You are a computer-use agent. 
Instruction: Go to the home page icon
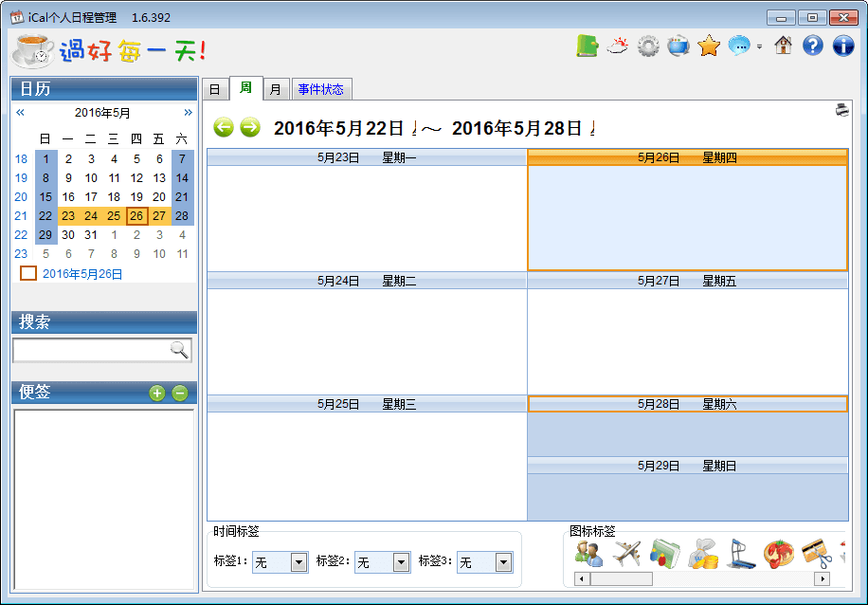(783, 46)
